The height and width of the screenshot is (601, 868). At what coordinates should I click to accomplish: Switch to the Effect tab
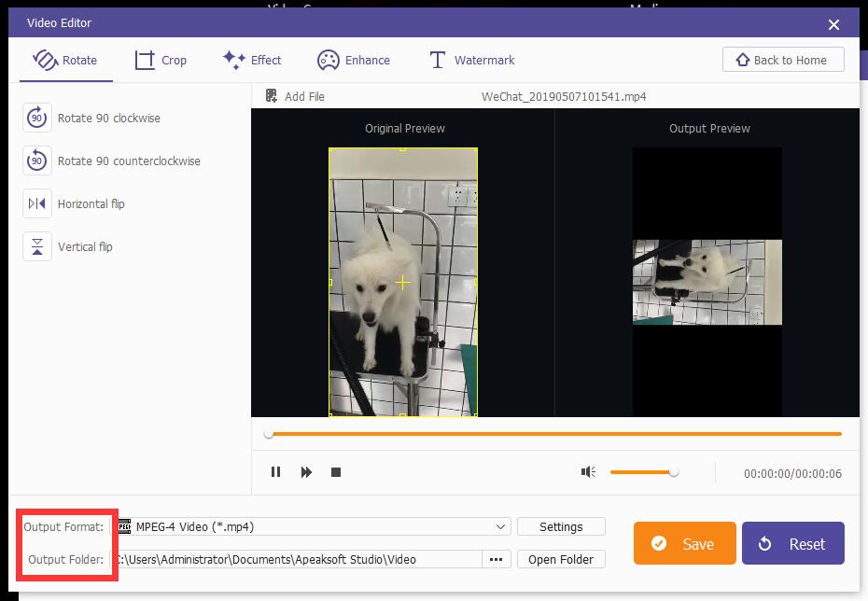tap(252, 60)
